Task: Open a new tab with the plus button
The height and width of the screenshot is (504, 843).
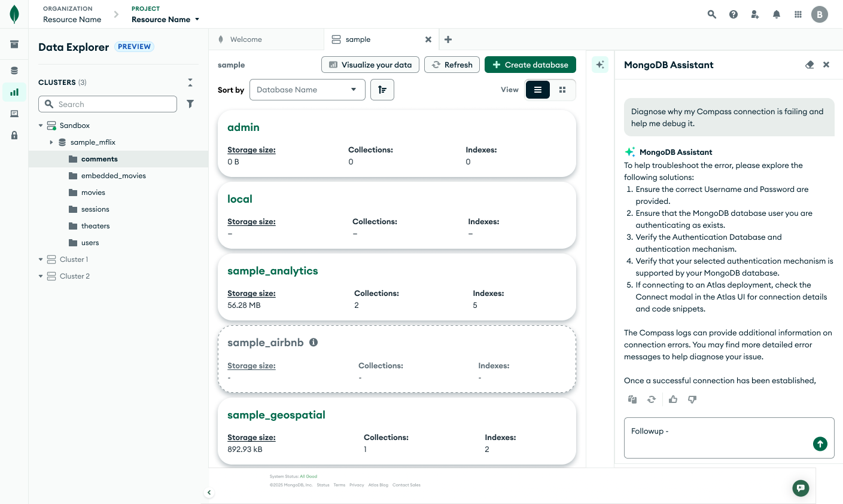Action: pos(448,39)
